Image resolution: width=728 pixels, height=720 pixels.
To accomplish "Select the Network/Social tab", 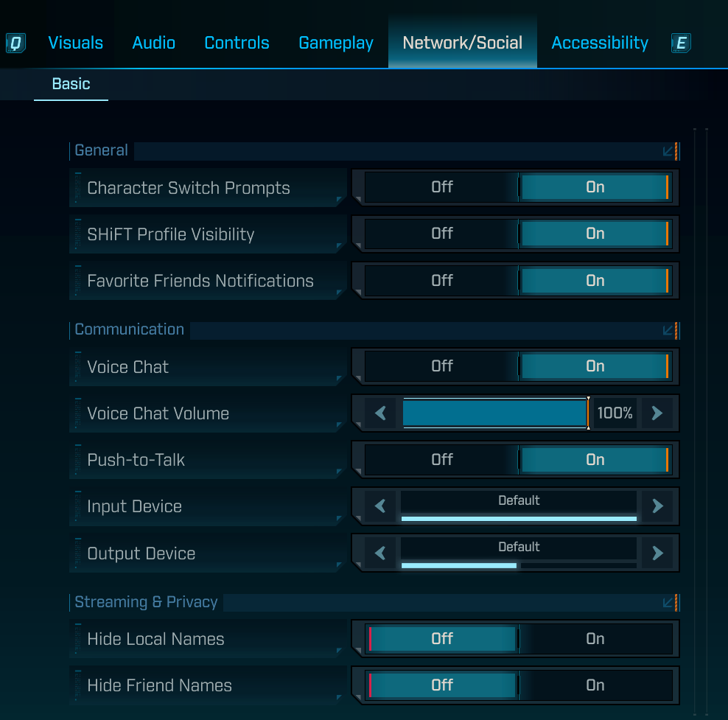I will pos(463,43).
